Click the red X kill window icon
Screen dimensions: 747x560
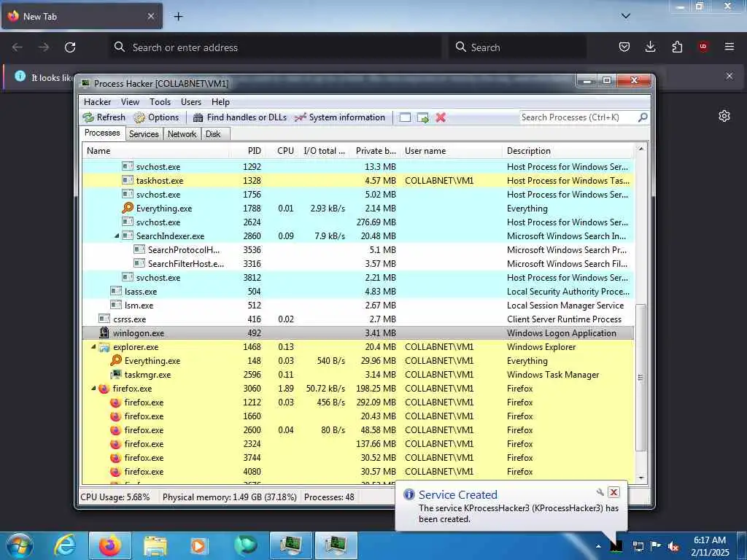click(x=441, y=117)
